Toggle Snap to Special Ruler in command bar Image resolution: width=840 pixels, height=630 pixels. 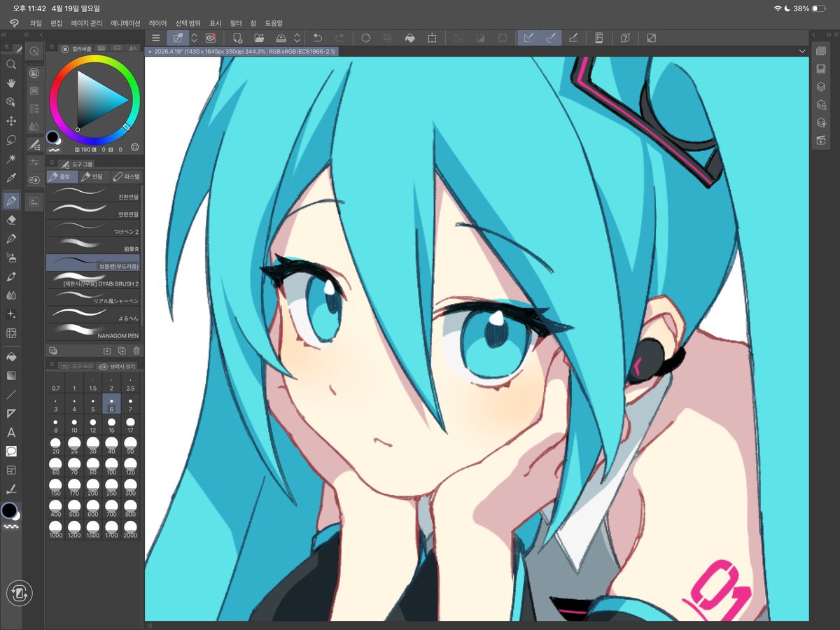(x=551, y=38)
